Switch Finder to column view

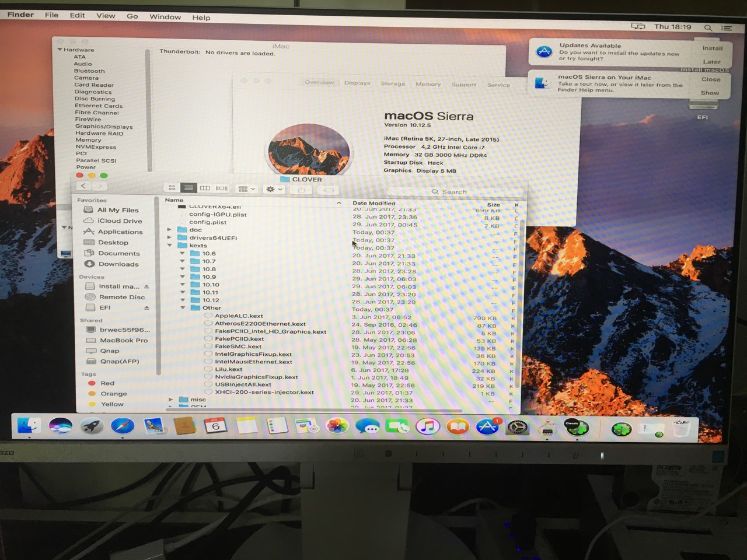(205, 188)
